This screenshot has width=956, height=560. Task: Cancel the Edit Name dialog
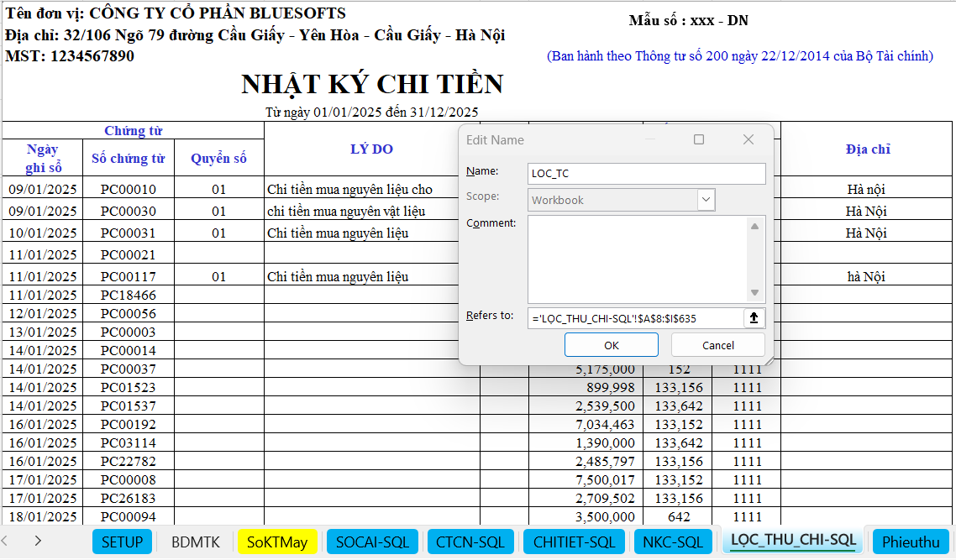click(x=717, y=345)
